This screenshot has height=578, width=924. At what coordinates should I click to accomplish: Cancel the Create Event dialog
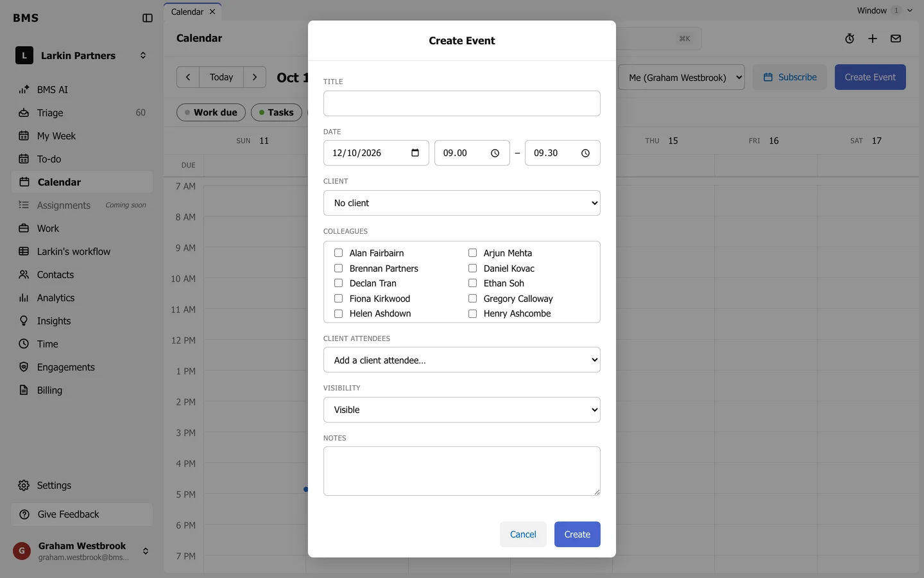click(x=523, y=534)
